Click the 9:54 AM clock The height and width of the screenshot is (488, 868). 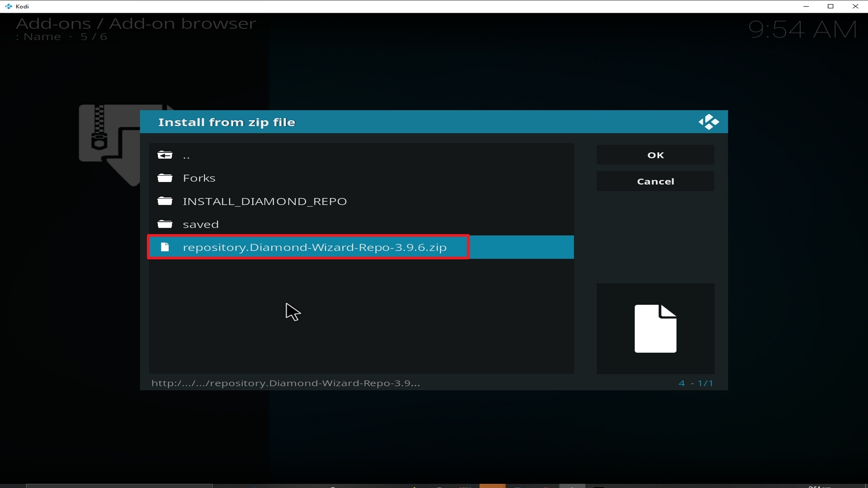tap(802, 30)
